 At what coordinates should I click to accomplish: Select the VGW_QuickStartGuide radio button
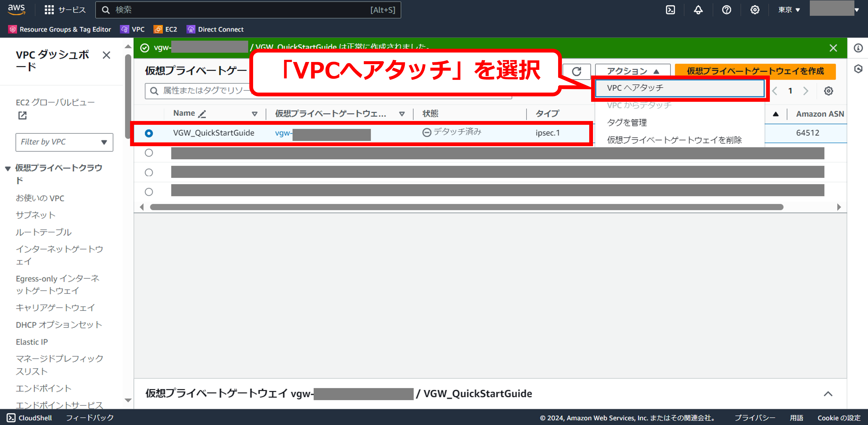click(x=149, y=133)
